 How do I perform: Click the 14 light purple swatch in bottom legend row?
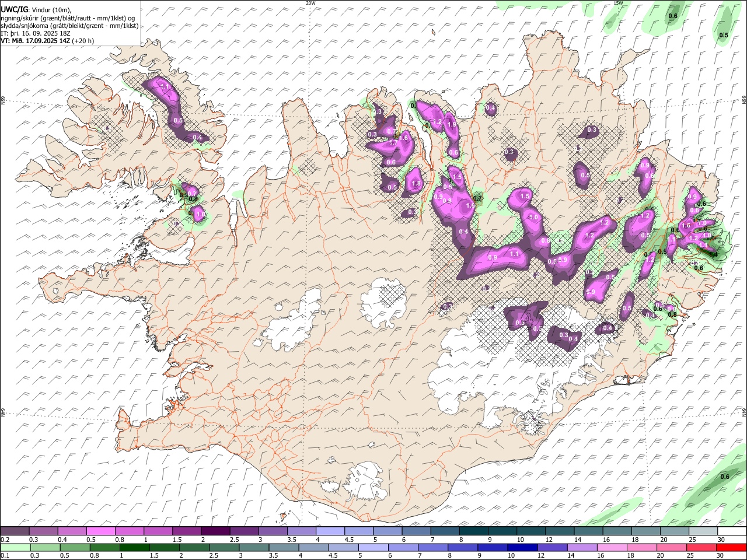581,547
